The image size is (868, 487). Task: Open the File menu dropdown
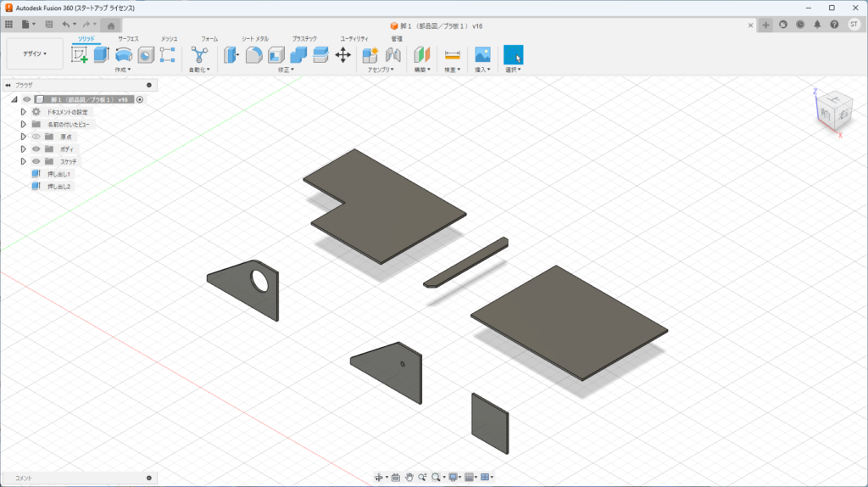click(29, 25)
